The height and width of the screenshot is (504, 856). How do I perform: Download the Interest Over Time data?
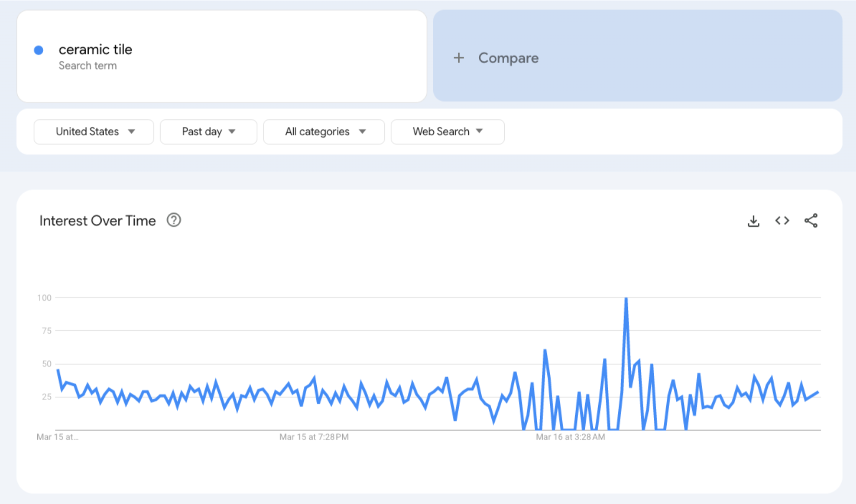(x=753, y=221)
